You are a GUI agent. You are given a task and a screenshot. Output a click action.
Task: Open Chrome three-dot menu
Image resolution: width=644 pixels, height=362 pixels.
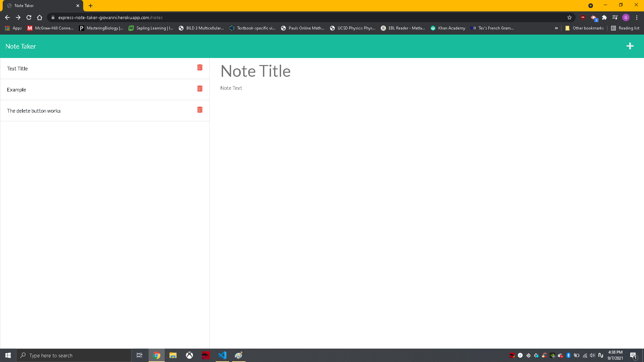click(637, 17)
